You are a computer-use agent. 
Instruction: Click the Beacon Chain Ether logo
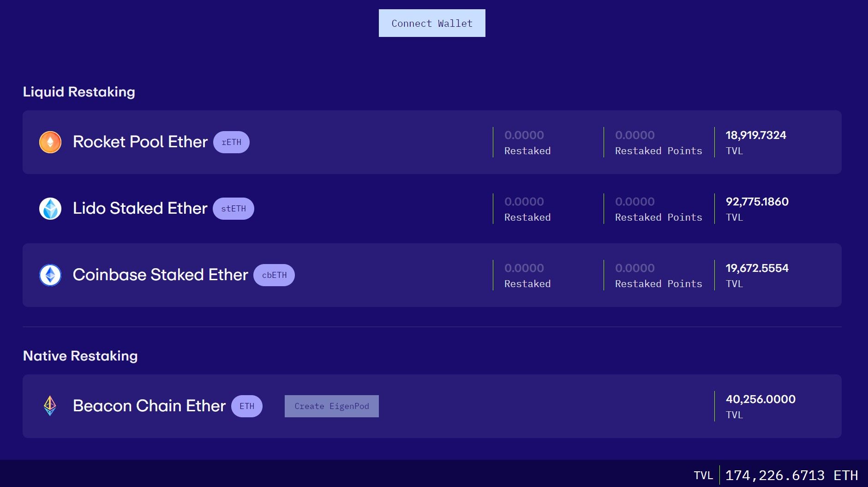coord(50,406)
